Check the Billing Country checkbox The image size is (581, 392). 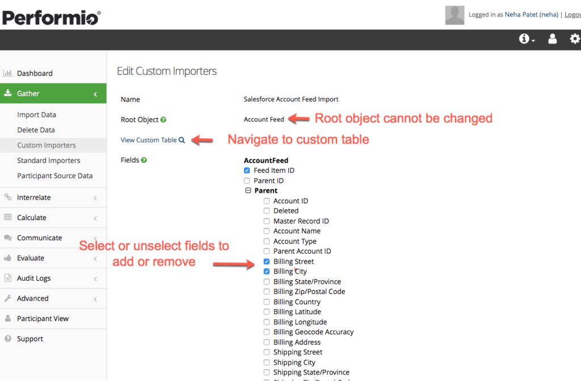pyautogui.click(x=267, y=302)
